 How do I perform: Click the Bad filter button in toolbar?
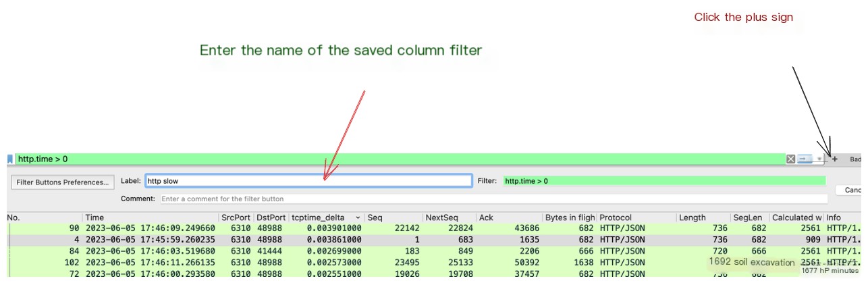point(855,159)
